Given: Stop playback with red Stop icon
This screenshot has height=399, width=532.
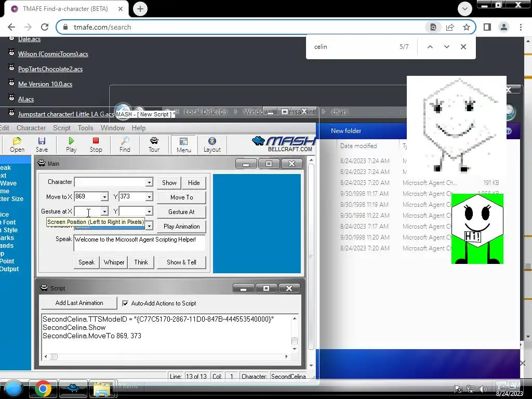Looking at the screenshot, I should [96, 144].
